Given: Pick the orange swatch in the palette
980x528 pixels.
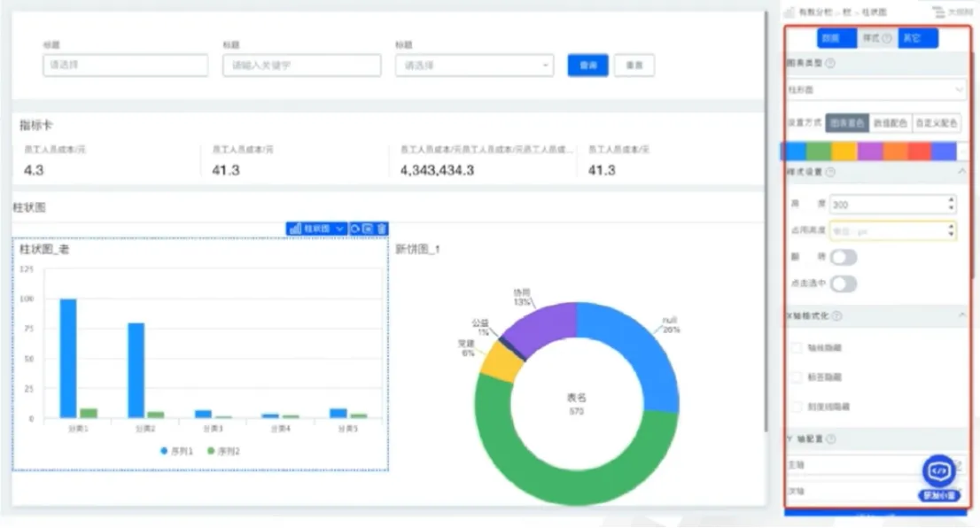Looking at the screenshot, I should pos(895,151).
